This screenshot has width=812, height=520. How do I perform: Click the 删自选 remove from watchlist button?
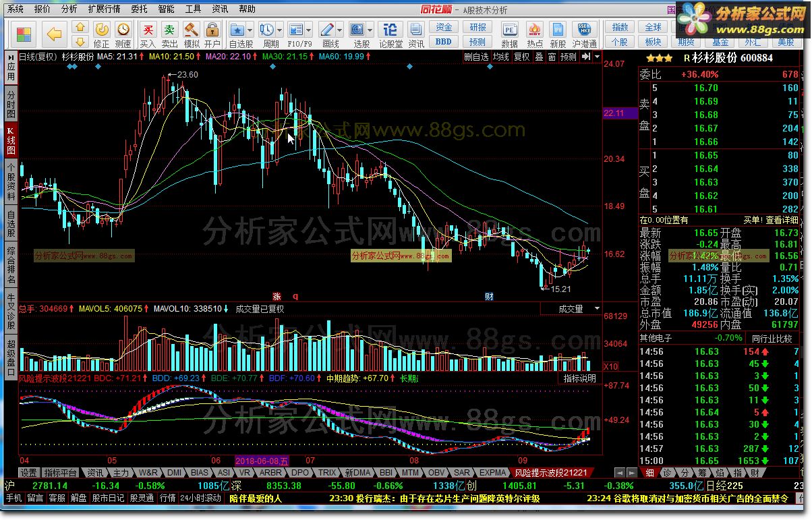(476, 57)
